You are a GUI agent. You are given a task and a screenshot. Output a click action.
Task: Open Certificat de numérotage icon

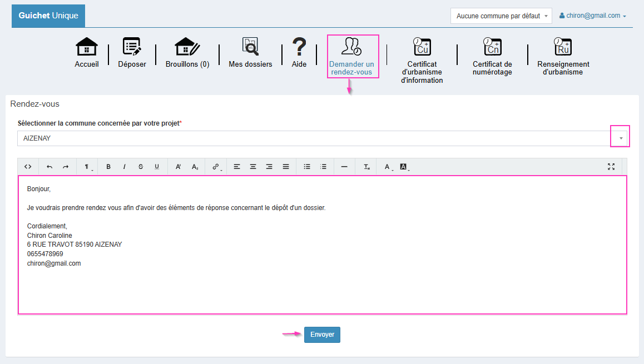492,47
